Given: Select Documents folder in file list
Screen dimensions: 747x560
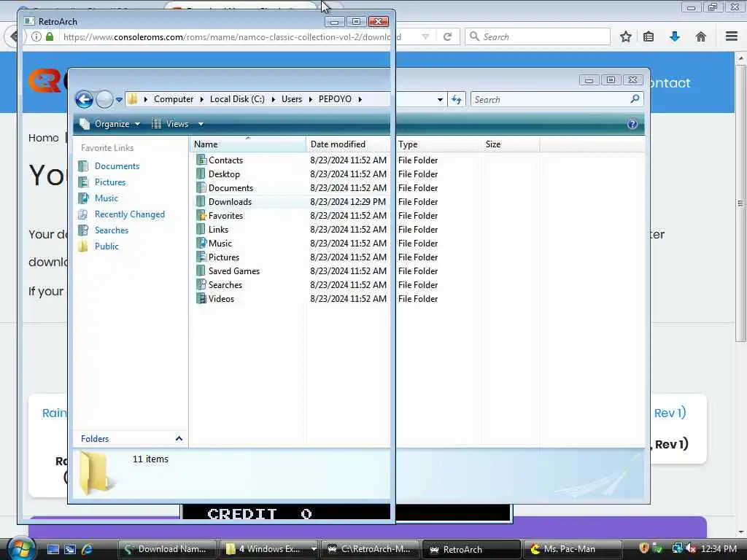Looking at the screenshot, I should pyautogui.click(x=231, y=188).
